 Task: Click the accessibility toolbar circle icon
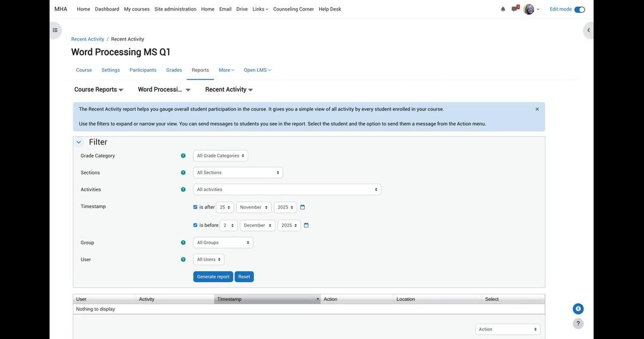click(577, 308)
